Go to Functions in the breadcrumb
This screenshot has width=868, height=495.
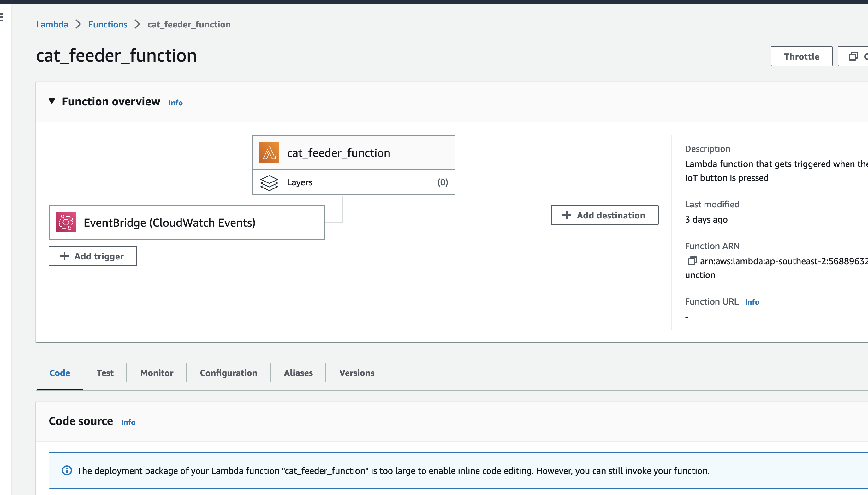(x=108, y=25)
